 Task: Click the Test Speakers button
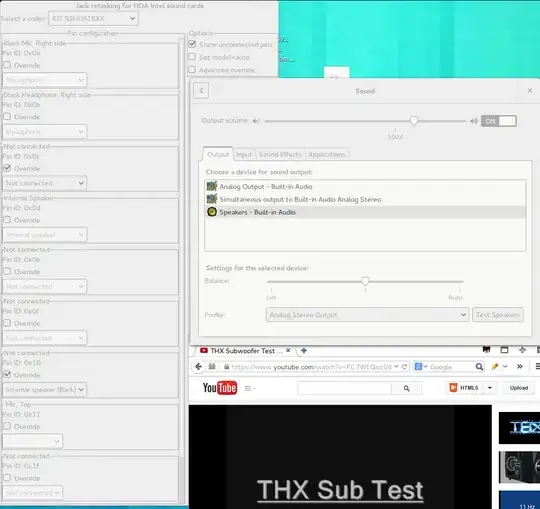498,314
